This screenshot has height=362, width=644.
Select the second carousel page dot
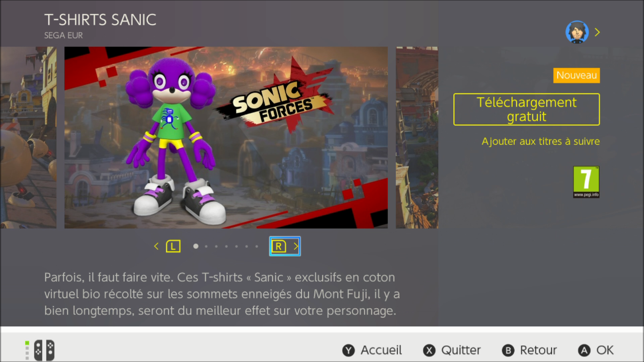(x=206, y=246)
